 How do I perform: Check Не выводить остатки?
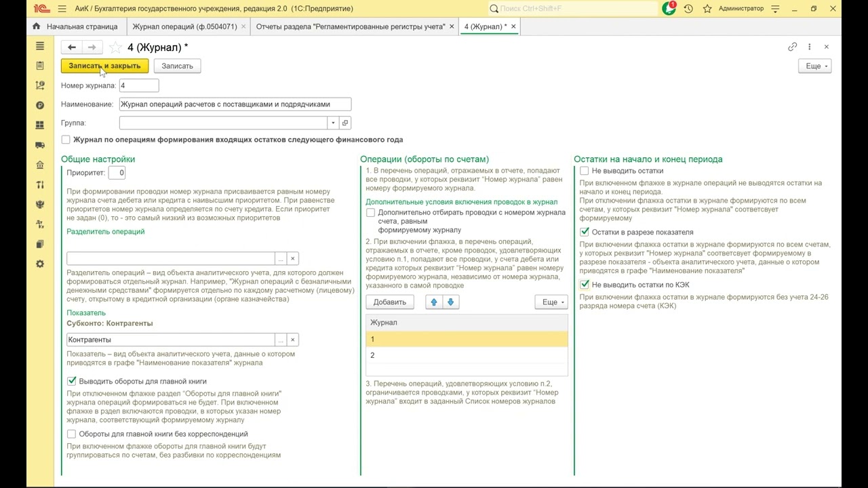pos(584,171)
